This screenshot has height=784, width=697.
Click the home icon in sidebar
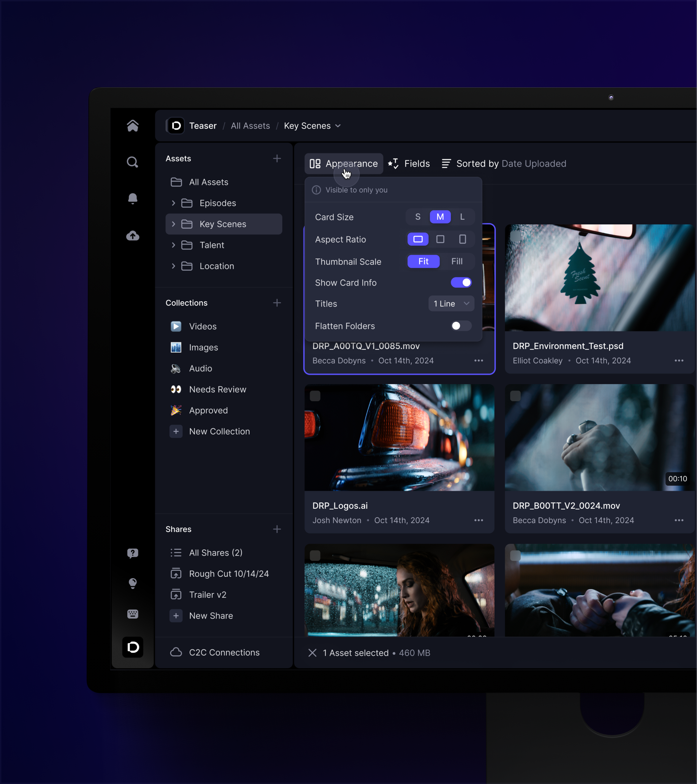tap(133, 125)
